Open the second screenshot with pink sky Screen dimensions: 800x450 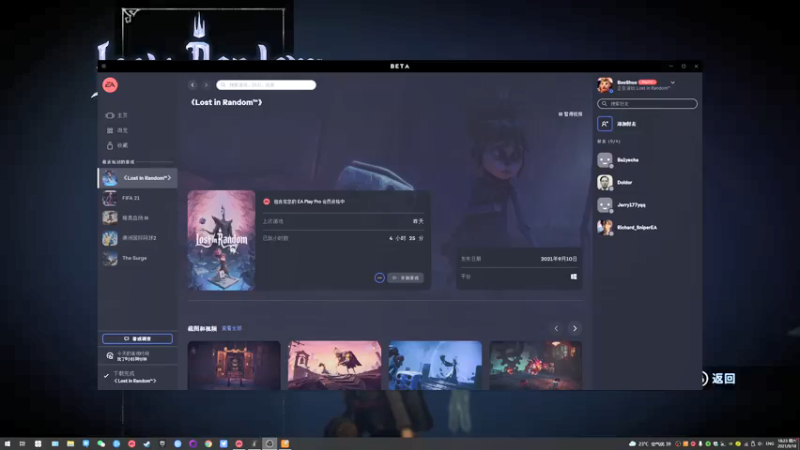pos(334,365)
